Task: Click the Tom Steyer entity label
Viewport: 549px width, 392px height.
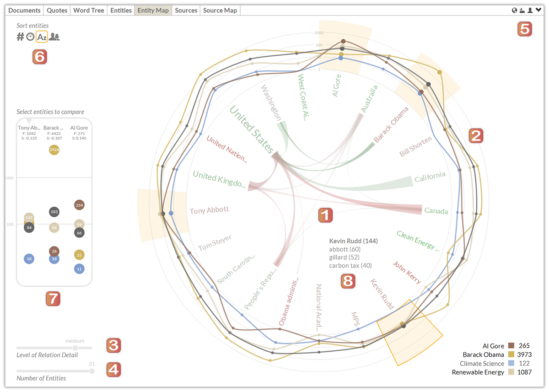Action: (215, 243)
